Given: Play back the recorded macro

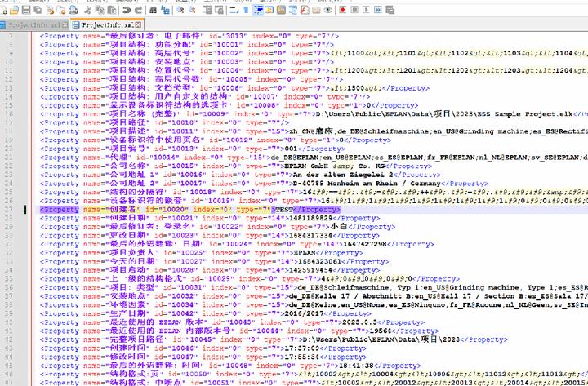Looking at the screenshot, I should click(x=367, y=10).
